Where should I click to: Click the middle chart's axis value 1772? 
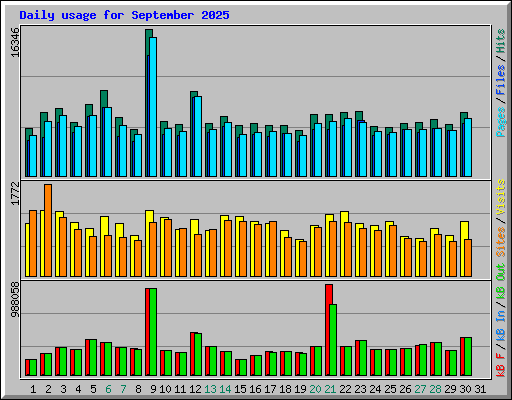[15, 194]
